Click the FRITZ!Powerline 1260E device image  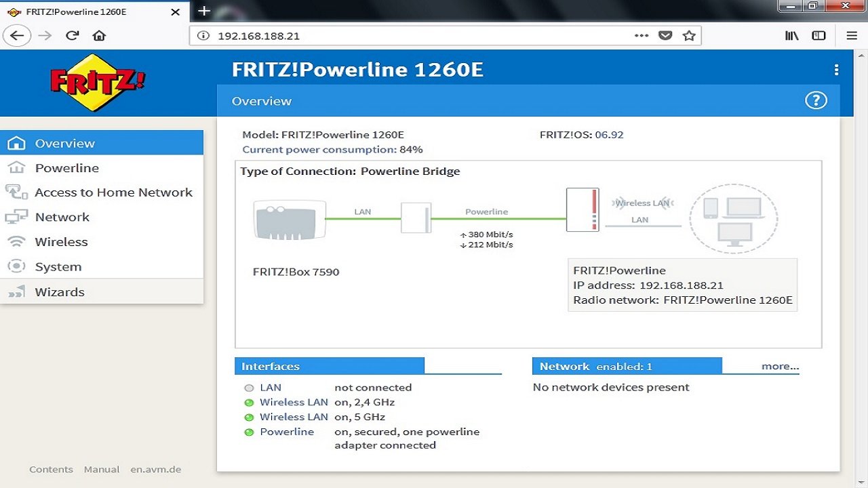pos(583,209)
